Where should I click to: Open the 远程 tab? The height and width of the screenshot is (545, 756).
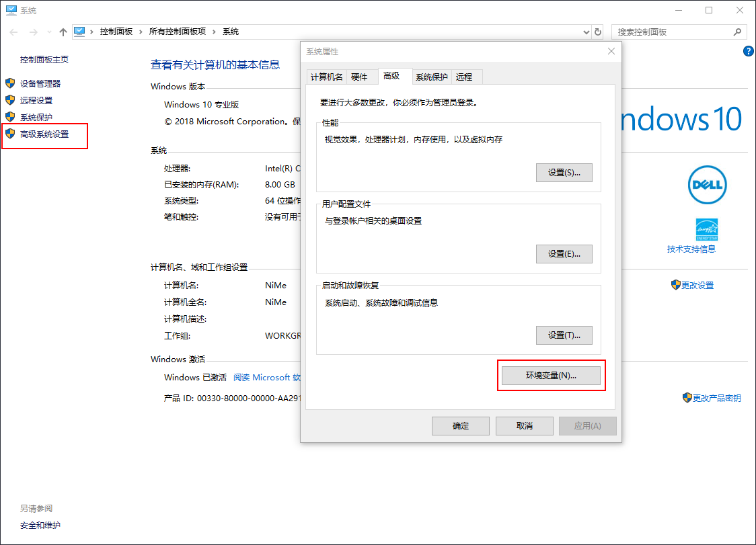[464, 77]
